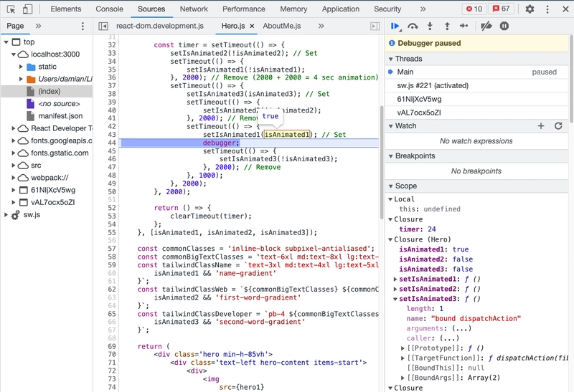This screenshot has height=392, width=574.
Task: Toggle the navigator sidebar icon
Action: [x=103, y=26]
